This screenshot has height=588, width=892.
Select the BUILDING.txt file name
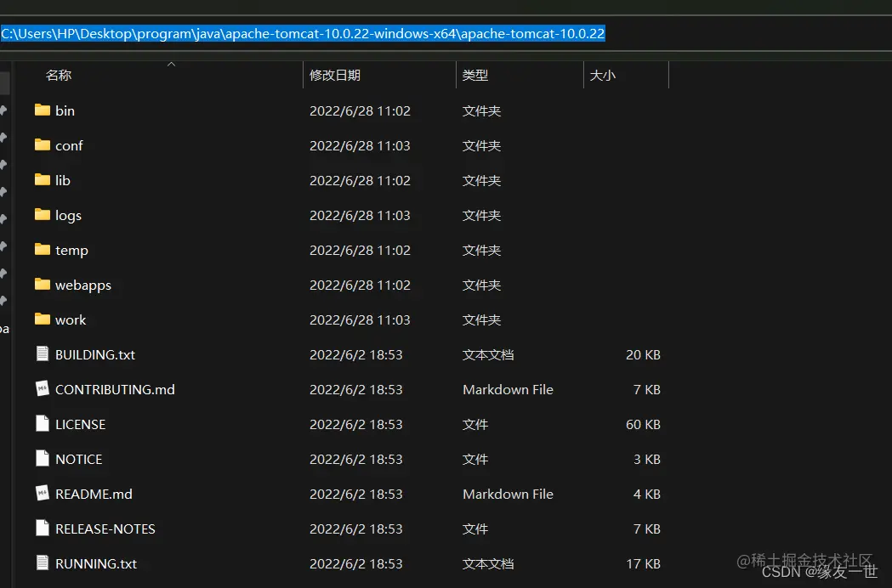95,355
